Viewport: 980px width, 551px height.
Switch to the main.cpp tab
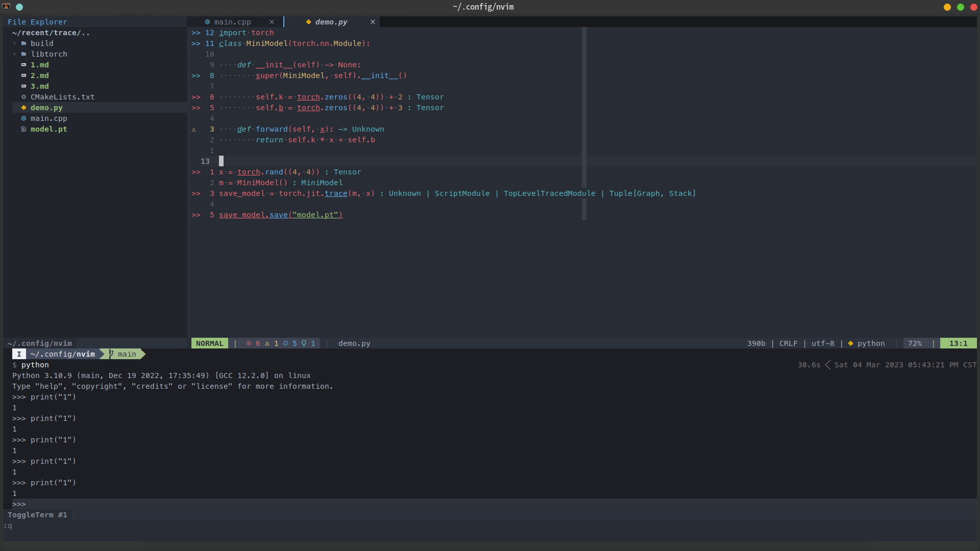[232, 22]
